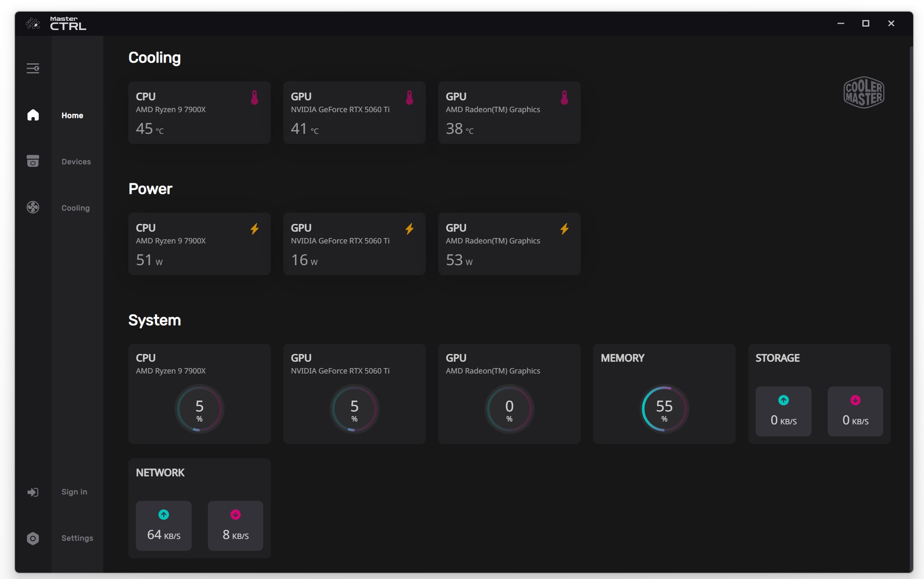The width and height of the screenshot is (924, 579).
Task: Click the download arrow icon under Network
Action: [235, 514]
